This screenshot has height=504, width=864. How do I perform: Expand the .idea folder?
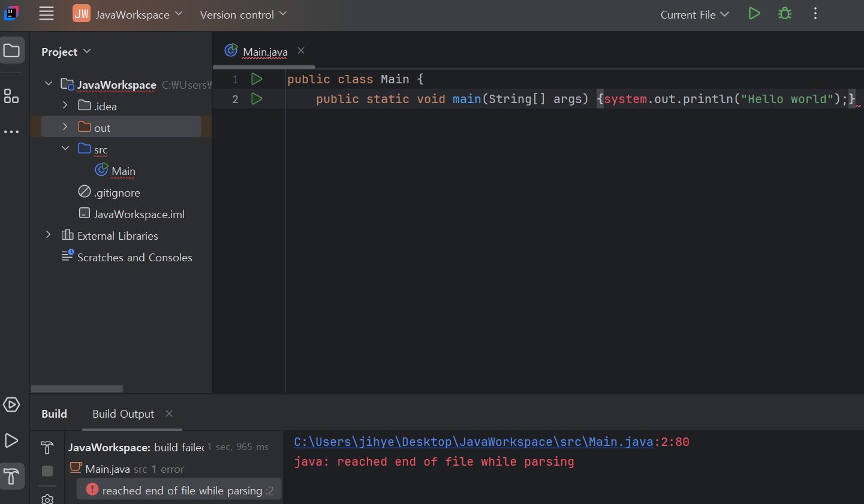pos(65,105)
